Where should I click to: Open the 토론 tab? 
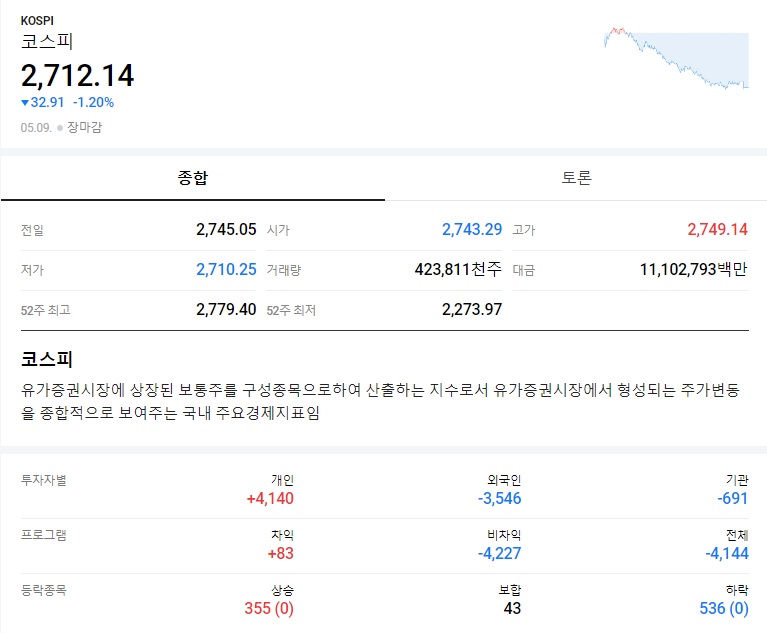pos(576,178)
